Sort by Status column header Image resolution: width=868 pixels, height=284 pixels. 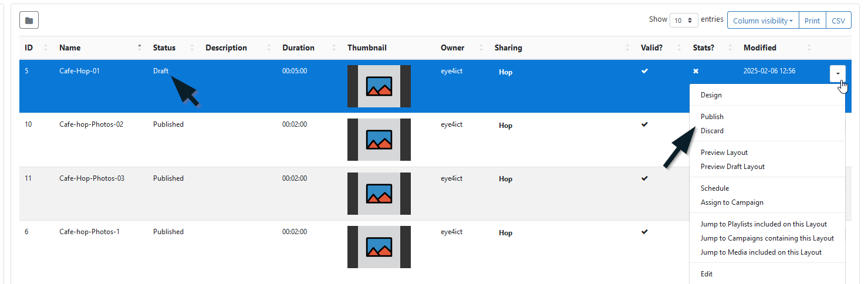tap(174, 48)
